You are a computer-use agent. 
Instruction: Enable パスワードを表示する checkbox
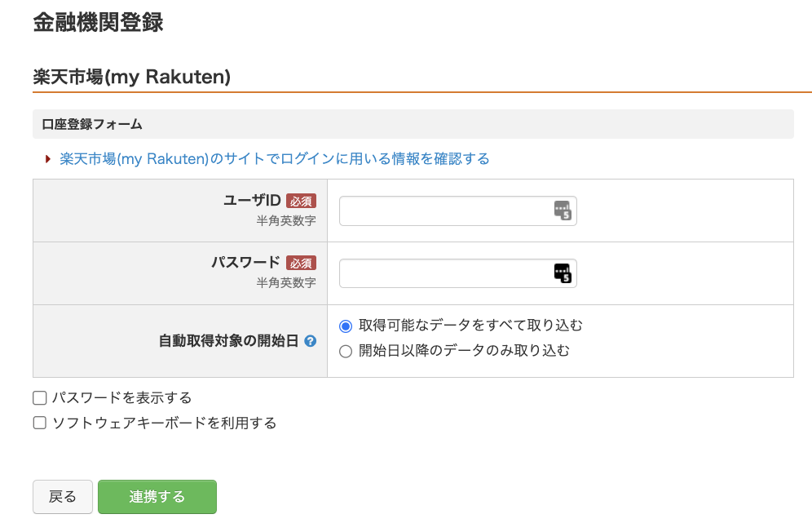[40, 397]
